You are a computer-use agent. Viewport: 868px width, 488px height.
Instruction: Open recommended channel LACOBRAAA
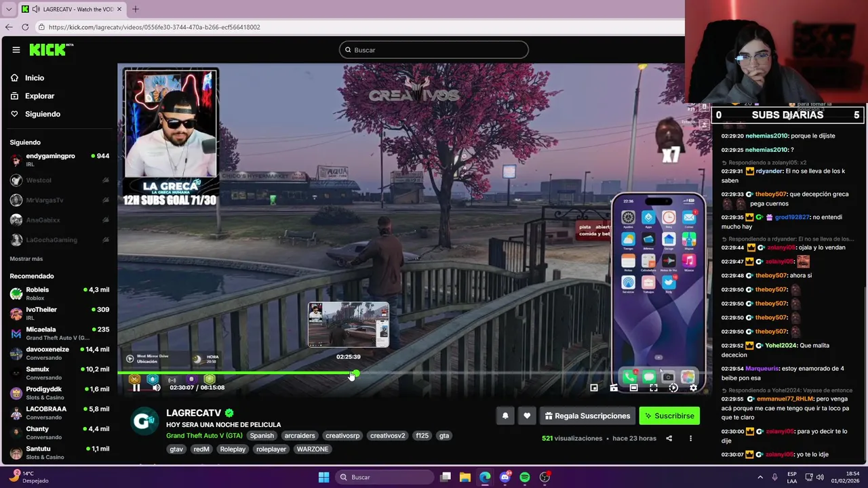(x=60, y=413)
